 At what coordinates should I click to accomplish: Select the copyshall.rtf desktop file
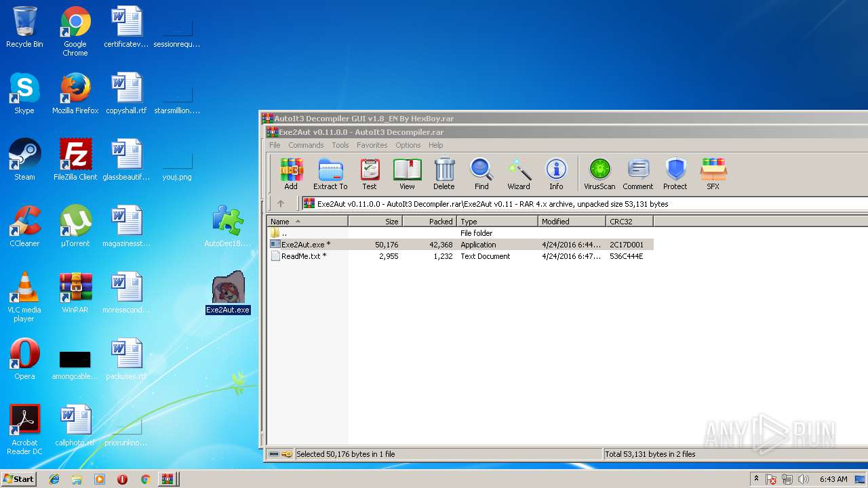pyautogui.click(x=126, y=94)
